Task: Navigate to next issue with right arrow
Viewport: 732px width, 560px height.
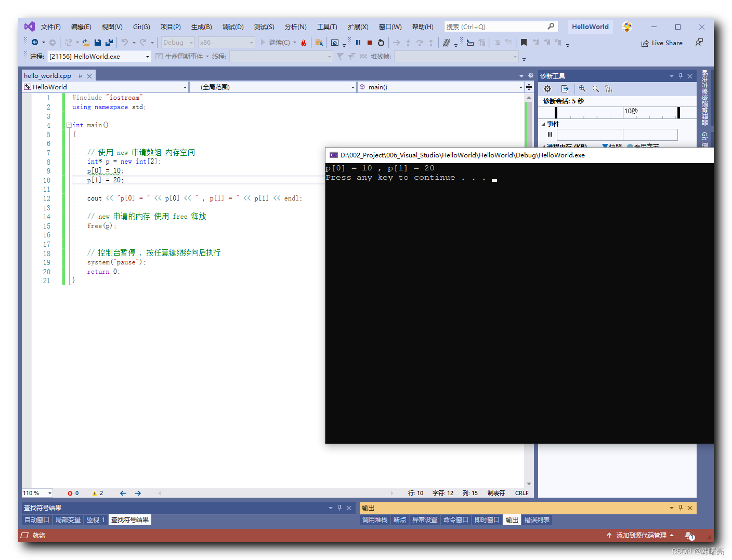Action: coord(138,493)
